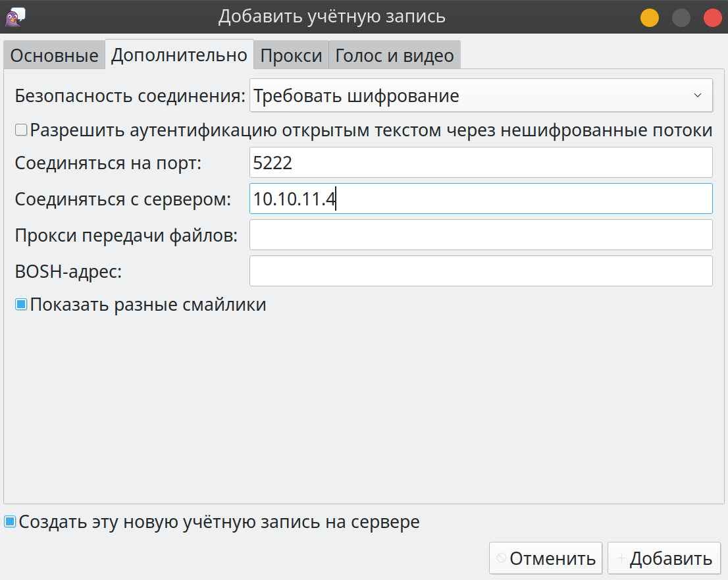Focus the Соединяться с сервером field
The height and width of the screenshot is (580, 728).
[x=481, y=199]
